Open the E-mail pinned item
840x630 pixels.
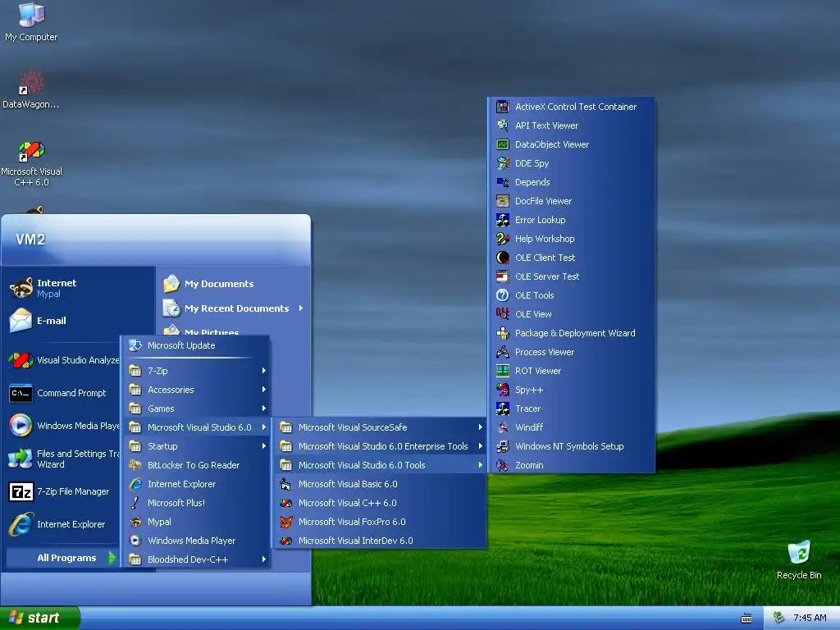[79, 321]
